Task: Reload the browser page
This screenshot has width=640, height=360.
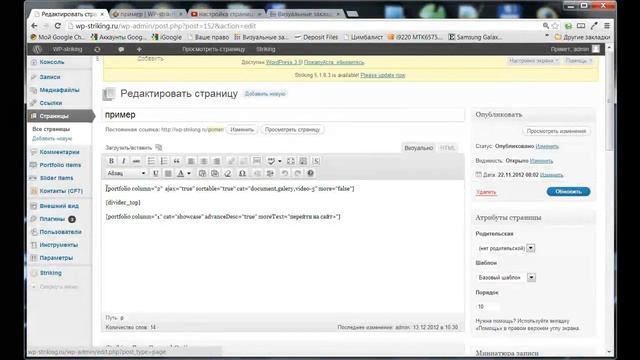Action: point(58,26)
